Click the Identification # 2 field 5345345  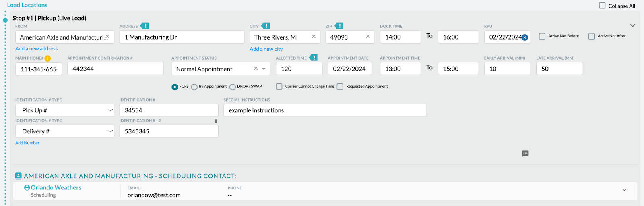[169, 131]
